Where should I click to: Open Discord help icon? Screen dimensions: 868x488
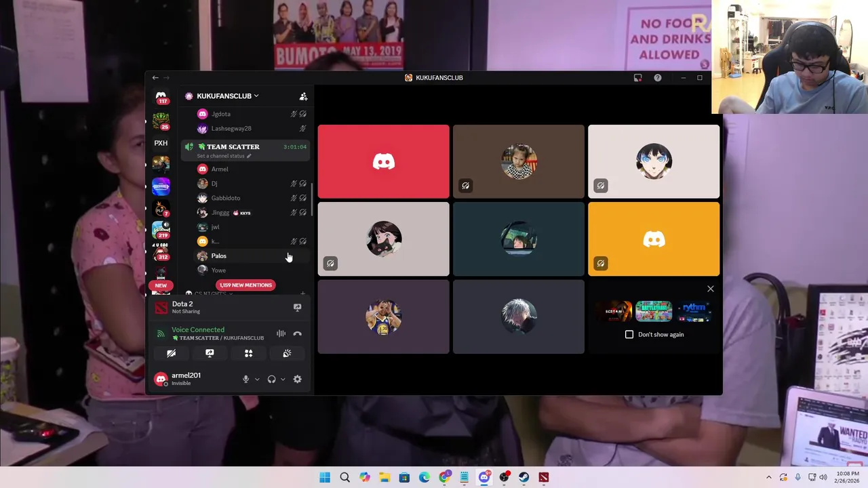[x=657, y=78]
